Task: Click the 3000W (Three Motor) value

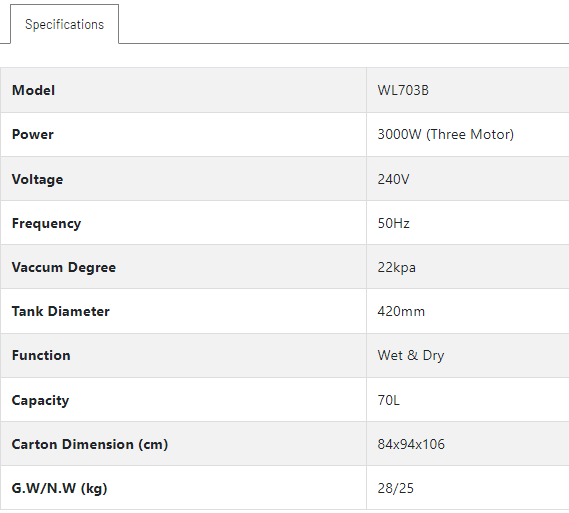Action: click(446, 135)
